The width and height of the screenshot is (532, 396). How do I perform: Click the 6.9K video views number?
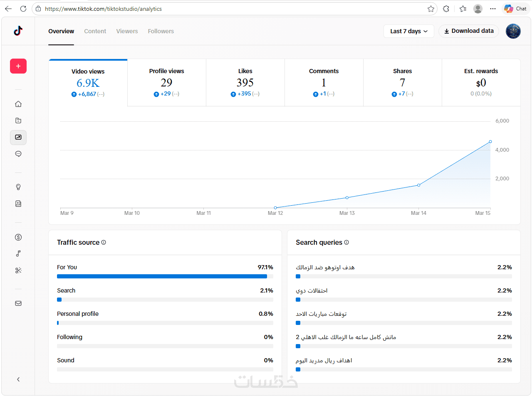click(88, 83)
